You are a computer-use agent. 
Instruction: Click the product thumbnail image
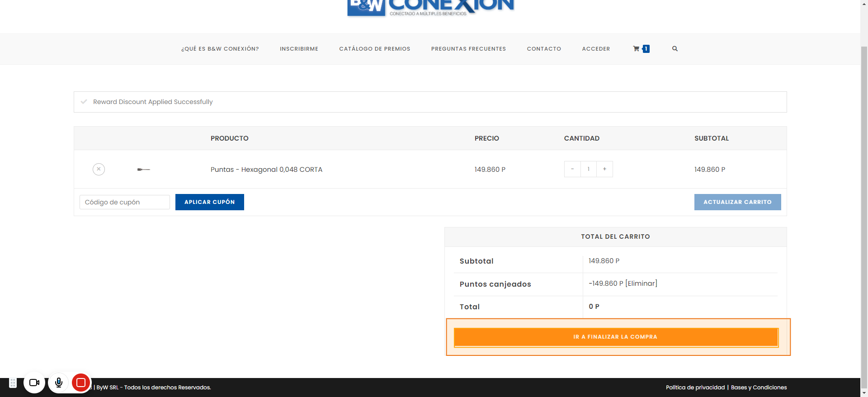tap(143, 170)
